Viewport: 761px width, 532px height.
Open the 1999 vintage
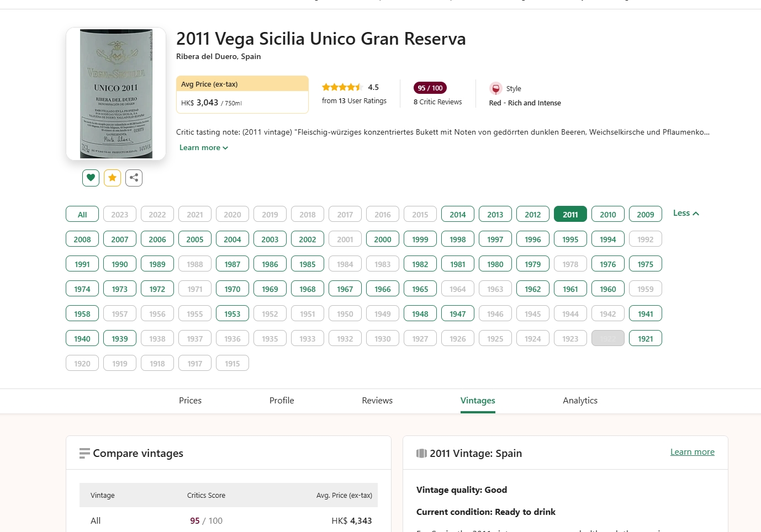coord(420,239)
